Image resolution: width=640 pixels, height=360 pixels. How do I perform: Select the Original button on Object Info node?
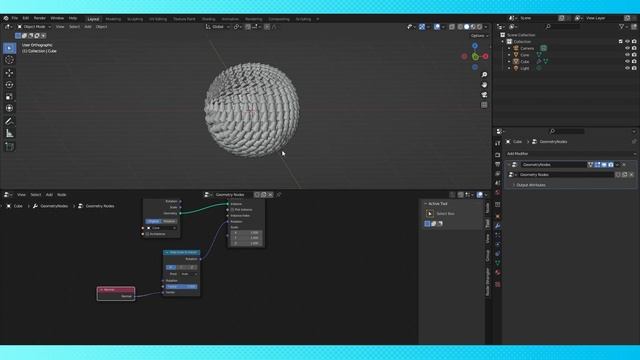pos(153,222)
